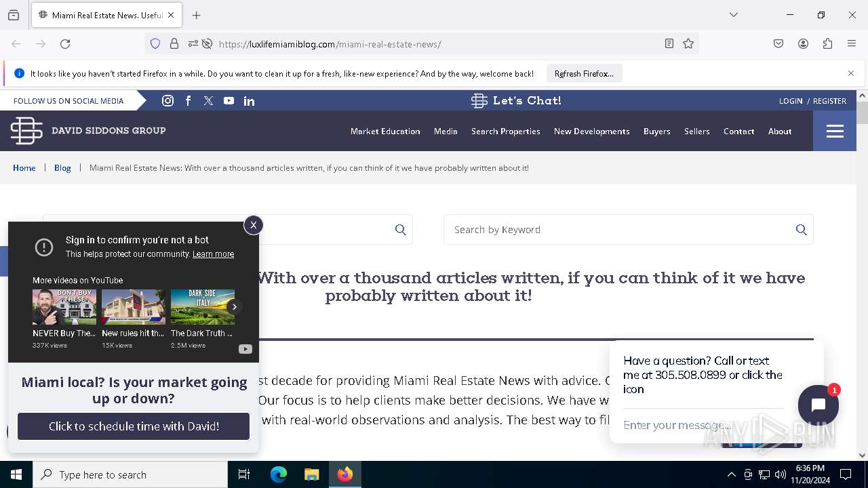Open the Search Properties menu
868x488 pixels.
[x=506, y=131]
